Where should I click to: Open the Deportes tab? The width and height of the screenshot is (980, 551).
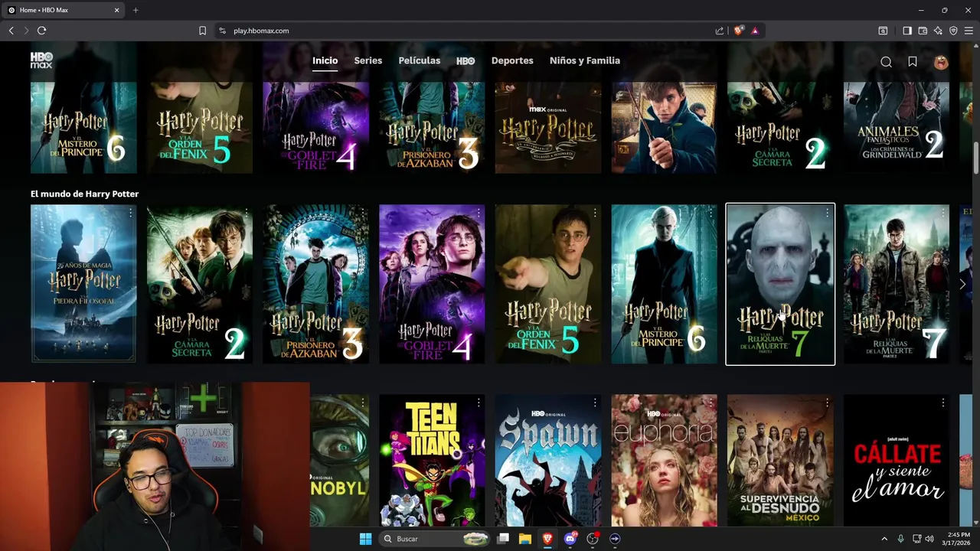512,60
